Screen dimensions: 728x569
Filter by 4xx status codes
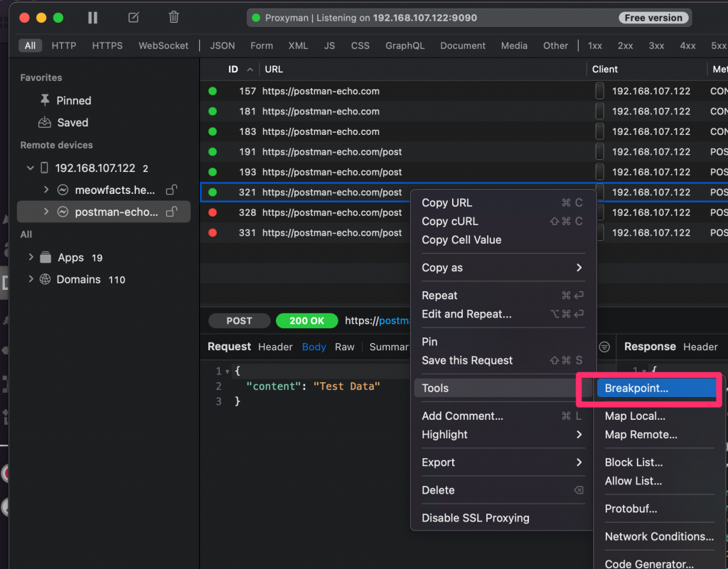pos(687,45)
